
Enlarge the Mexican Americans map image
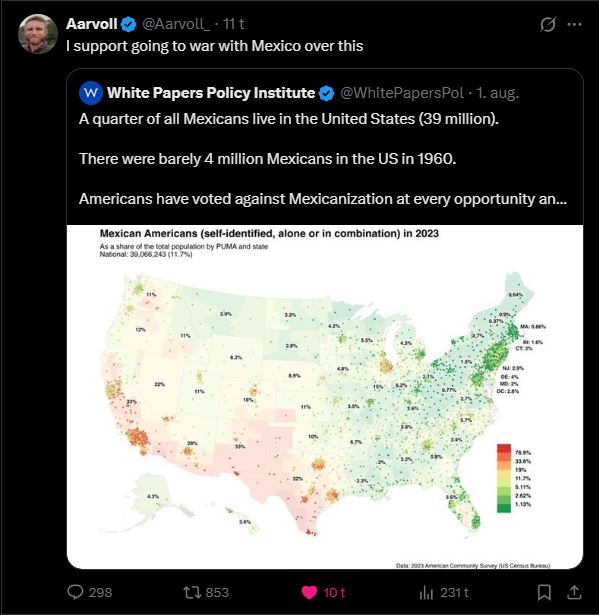tap(325, 397)
